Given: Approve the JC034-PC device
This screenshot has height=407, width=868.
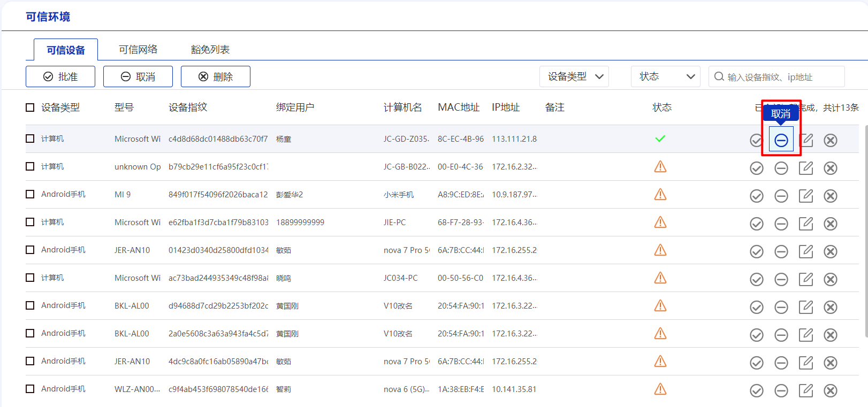Looking at the screenshot, I should [x=757, y=279].
